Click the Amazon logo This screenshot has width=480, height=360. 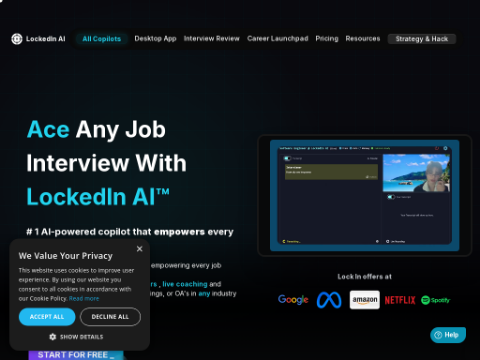pos(365,300)
